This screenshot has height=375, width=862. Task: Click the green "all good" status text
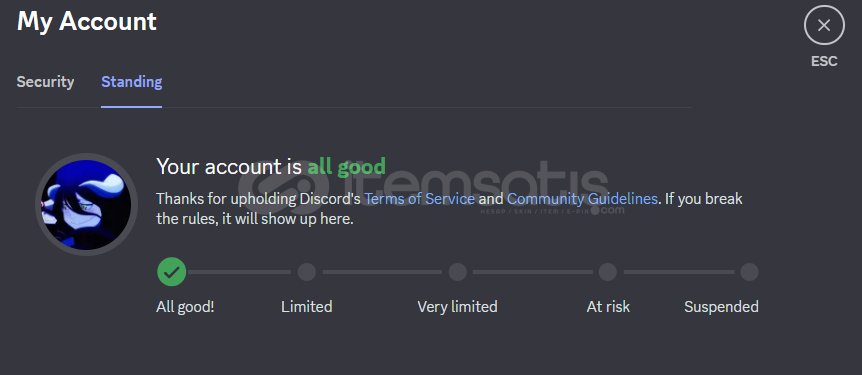(x=346, y=166)
